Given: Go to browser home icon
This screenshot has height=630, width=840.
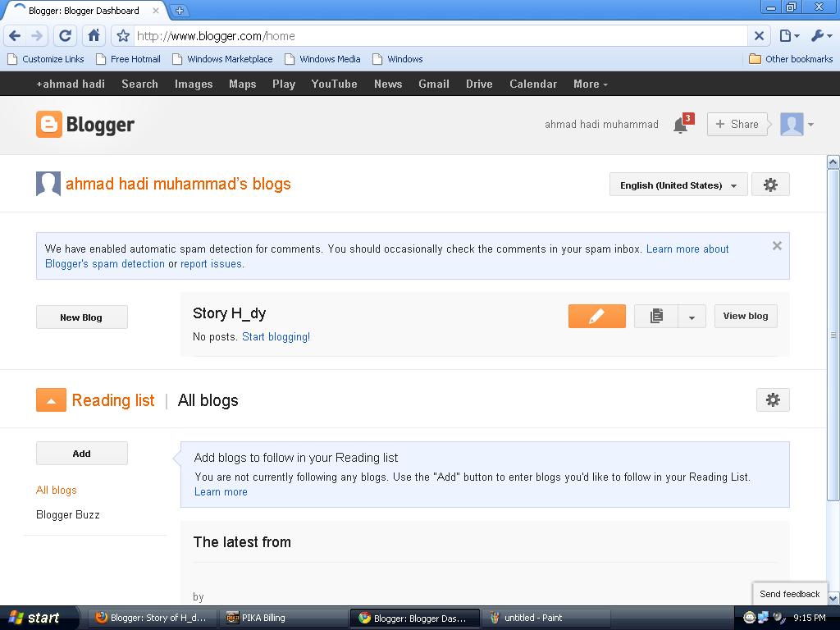Looking at the screenshot, I should (94, 36).
